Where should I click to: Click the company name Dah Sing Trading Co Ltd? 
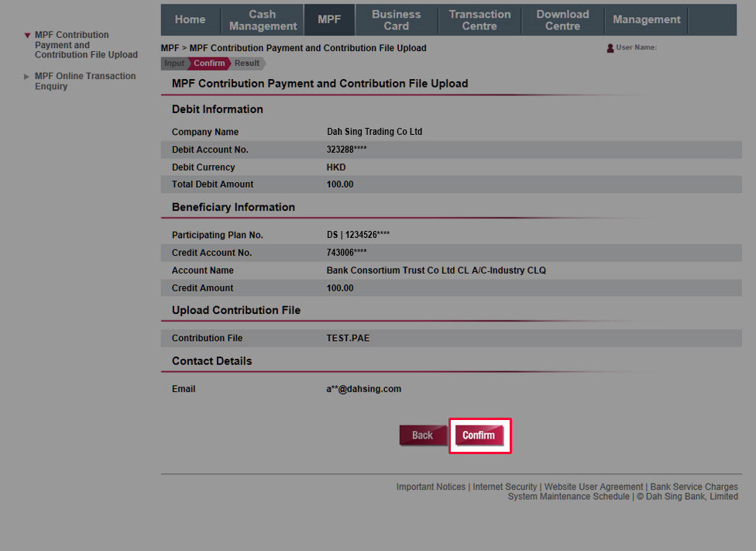point(375,132)
